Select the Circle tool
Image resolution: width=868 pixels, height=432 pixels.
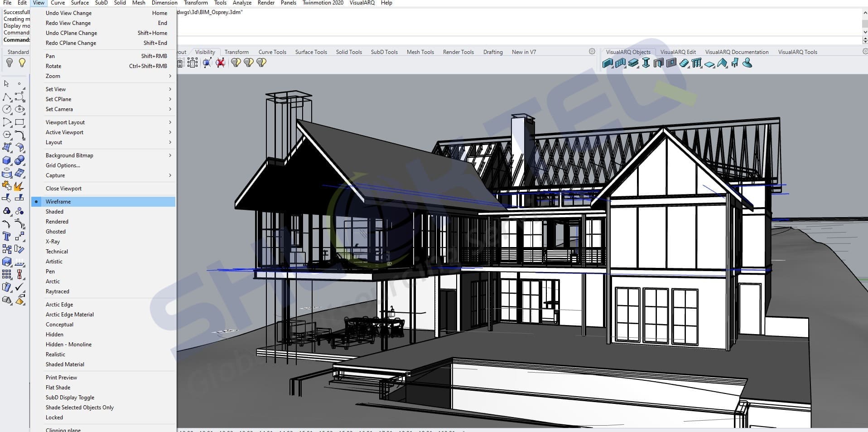7,109
